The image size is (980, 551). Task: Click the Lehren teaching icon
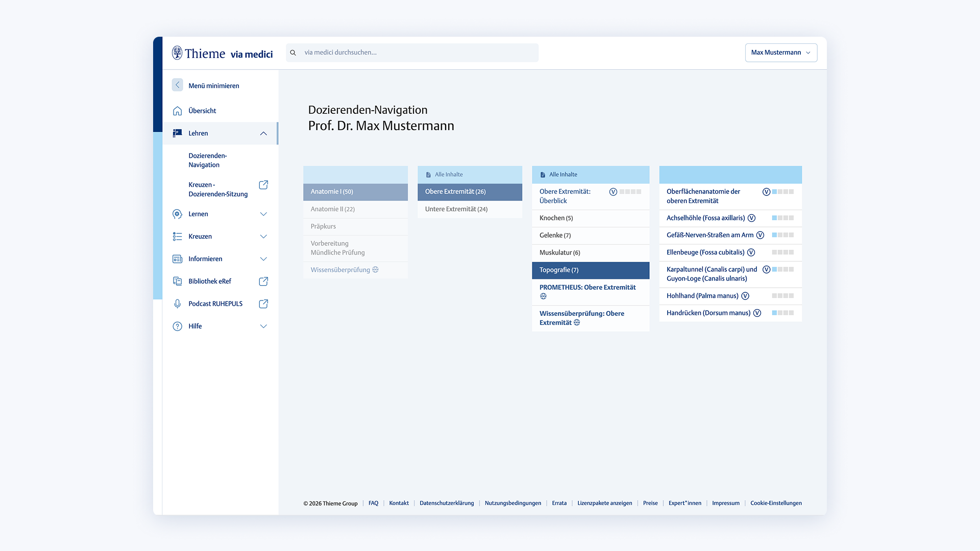[x=177, y=133]
